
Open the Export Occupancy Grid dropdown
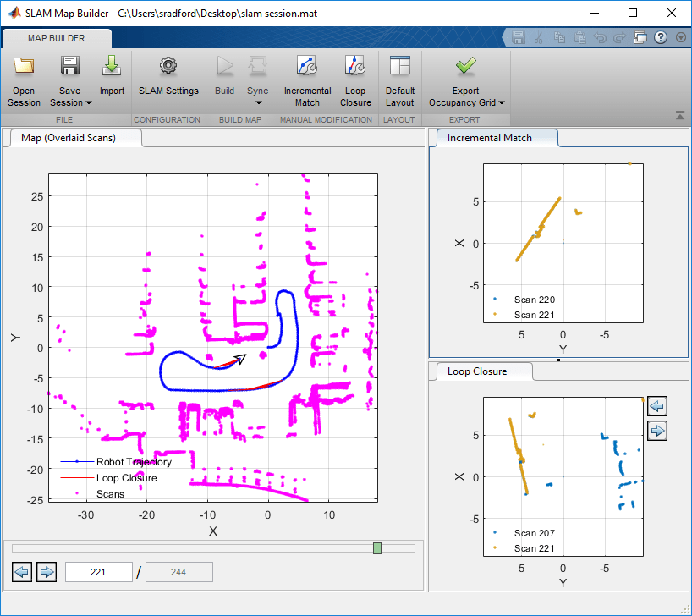[x=502, y=103]
